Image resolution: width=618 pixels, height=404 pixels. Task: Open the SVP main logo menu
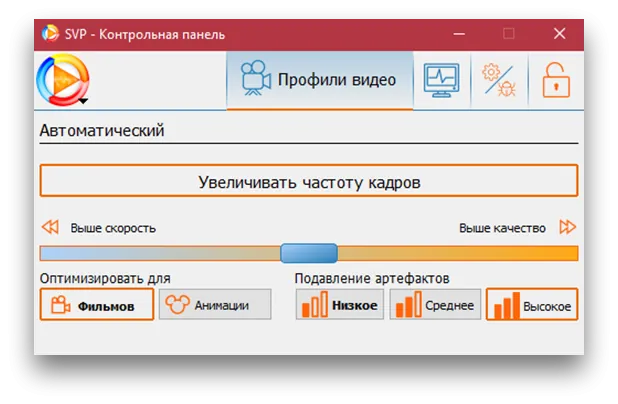(x=63, y=80)
